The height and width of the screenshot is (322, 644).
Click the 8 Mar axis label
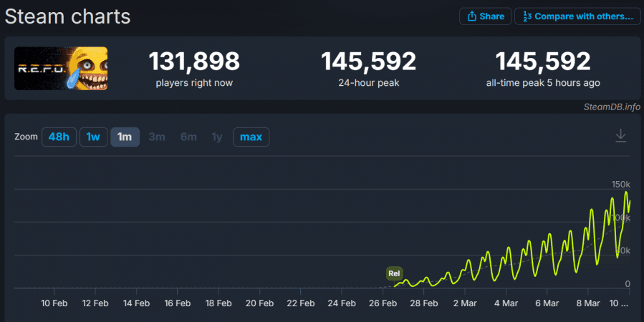click(588, 303)
